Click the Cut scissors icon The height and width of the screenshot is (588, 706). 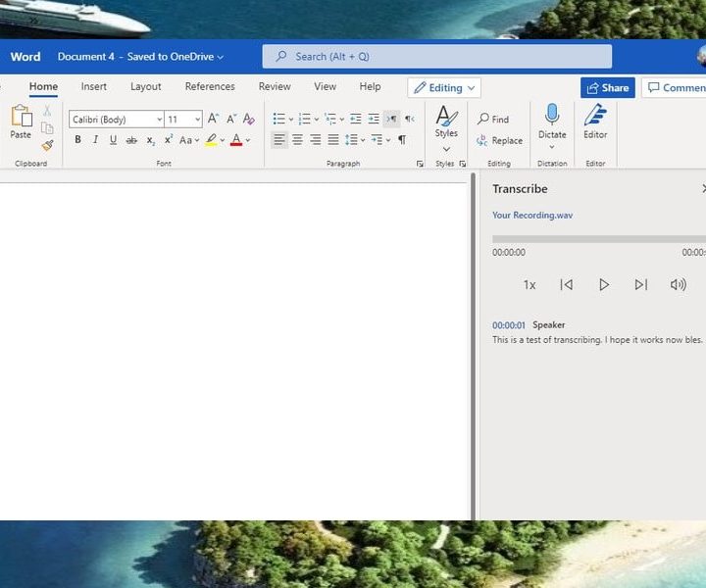tap(47, 111)
